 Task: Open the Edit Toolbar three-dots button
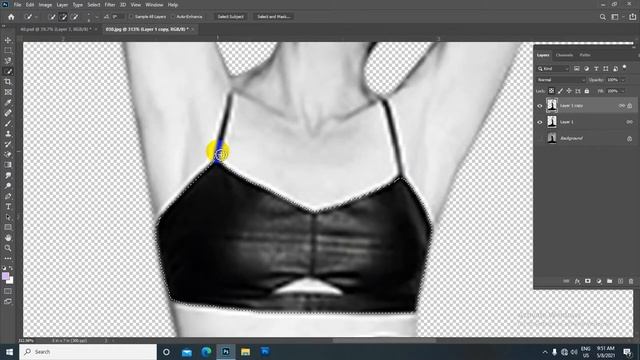coord(8,258)
